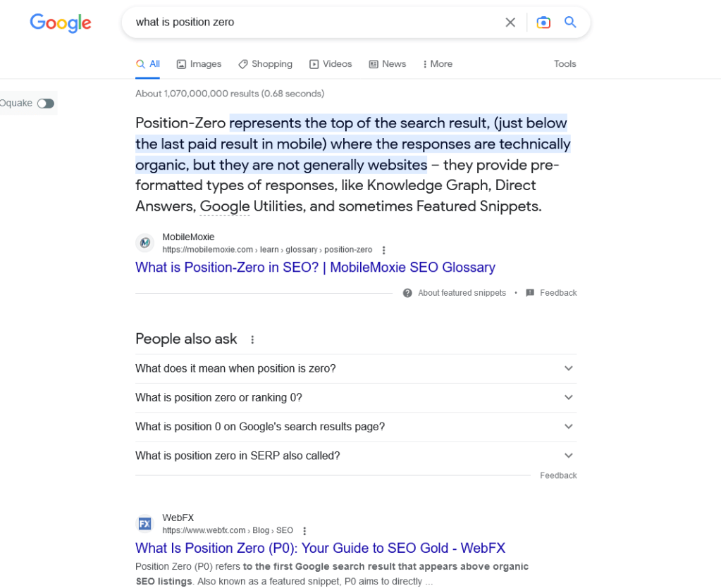Click the blue search magnifier icon
The width and height of the screenshot is (721, 588).
(569, 22)
